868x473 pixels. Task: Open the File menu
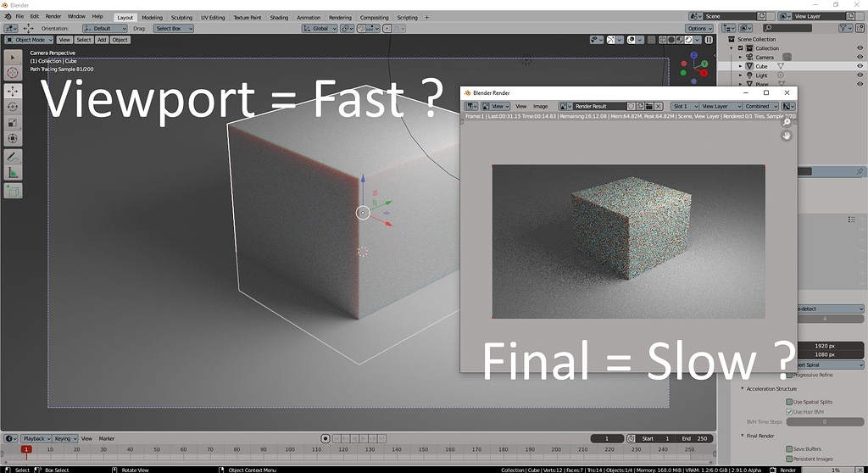(x=19, y=17)
